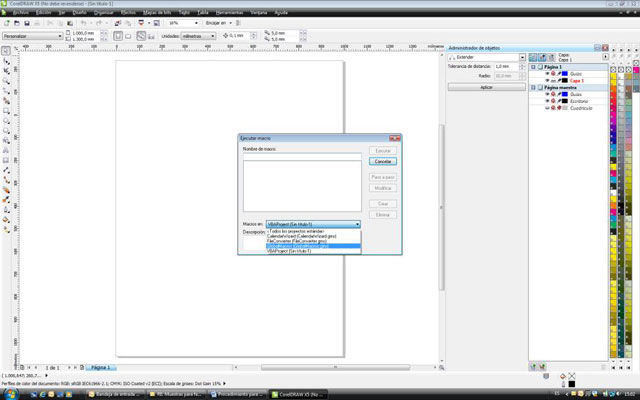The image size is (640, 400).
Task: Collapse the Página maestra tree node
Action: pos(532,87)
